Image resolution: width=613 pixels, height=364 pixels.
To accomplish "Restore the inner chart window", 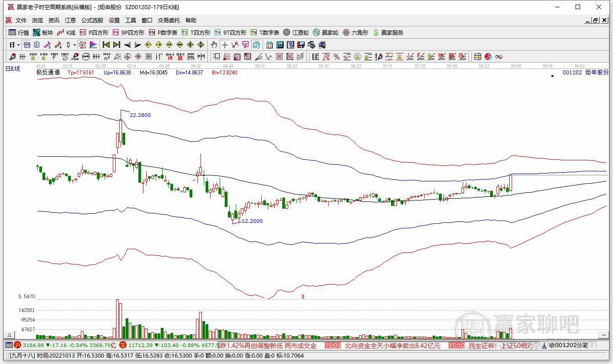I will point(596,21).
